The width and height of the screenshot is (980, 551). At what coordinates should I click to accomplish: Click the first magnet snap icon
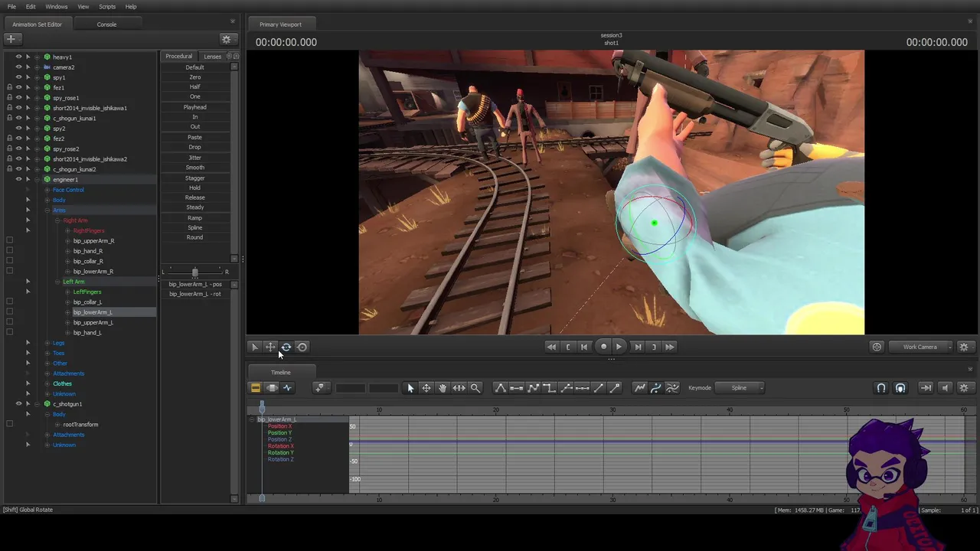881,388
